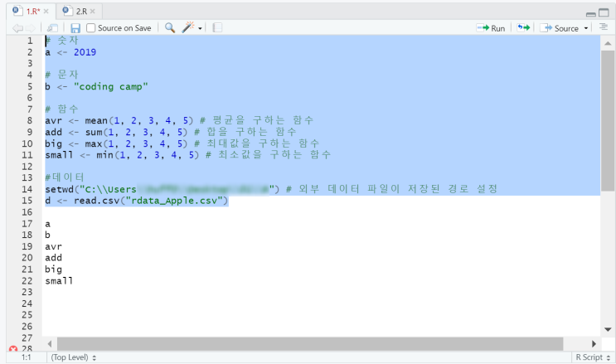Maximize the source pane

(x=604, y=12)
